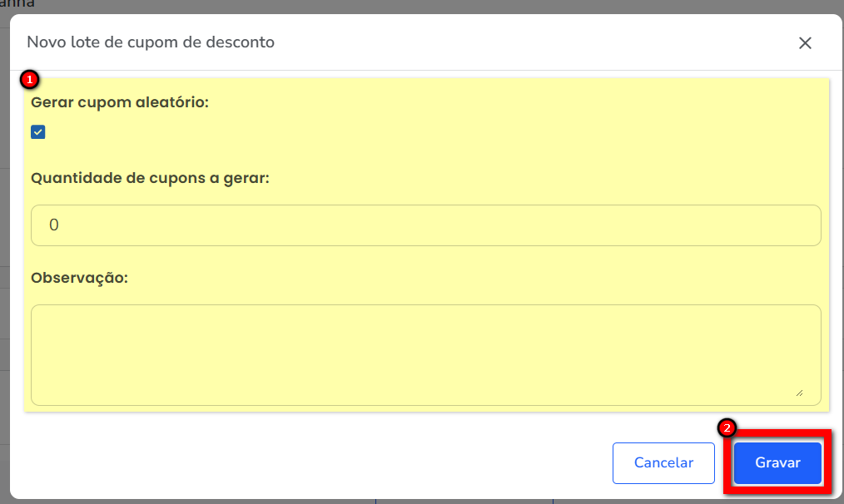Click the partially hidden text behind dialog

pyautogui.click(x=18, y=4)
